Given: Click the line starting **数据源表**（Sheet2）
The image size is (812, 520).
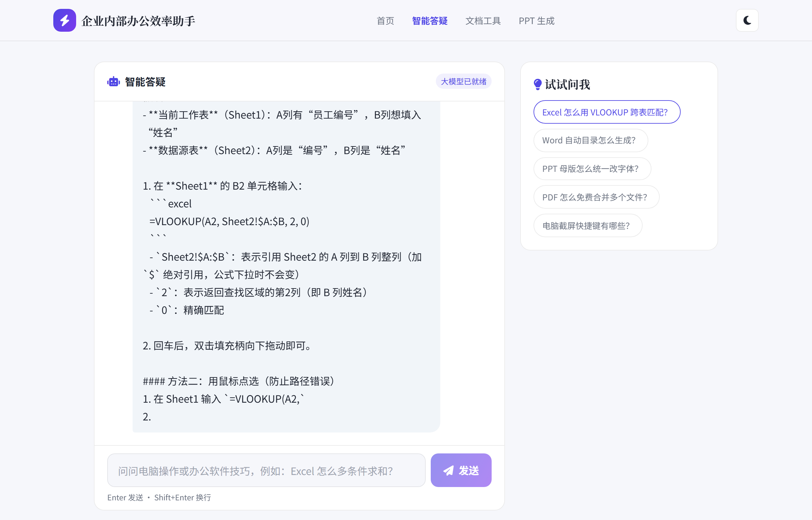Looking at the screenshot, I should pyautogui.click(x=274, y=150).
